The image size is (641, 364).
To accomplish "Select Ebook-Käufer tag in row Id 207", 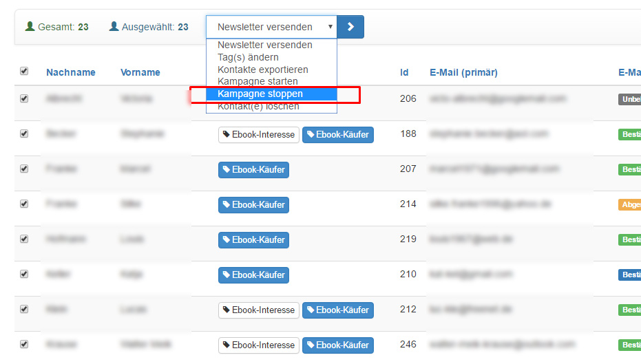I will [253, 169].
